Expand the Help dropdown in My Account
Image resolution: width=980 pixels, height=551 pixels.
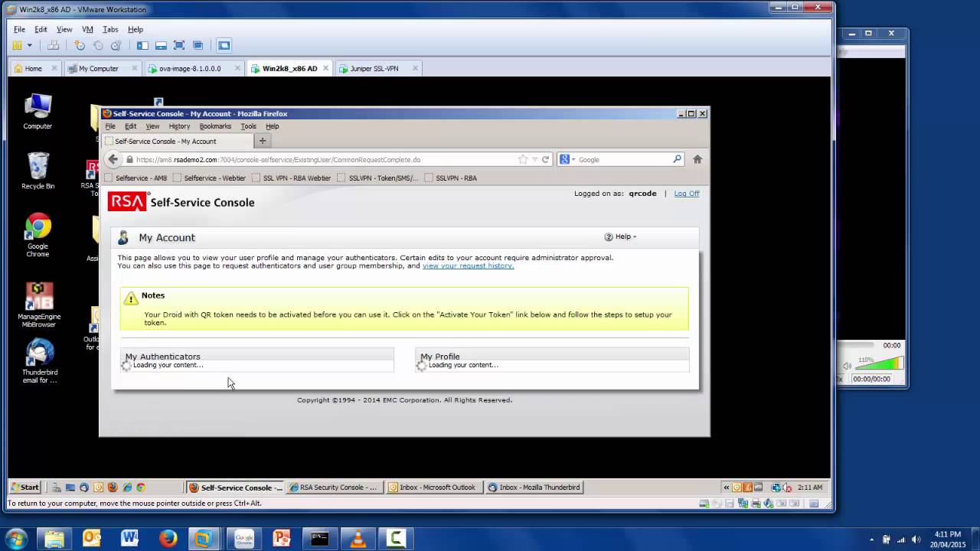(x=621, y=236)
